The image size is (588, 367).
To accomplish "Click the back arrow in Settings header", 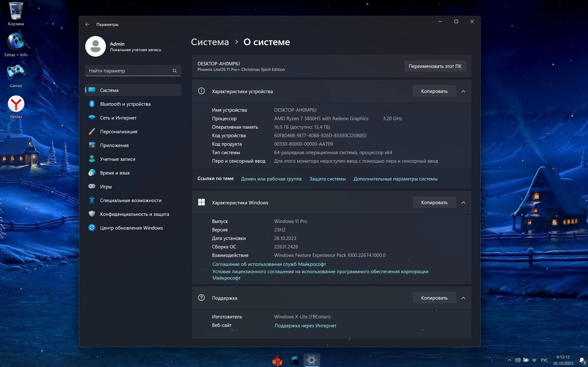I will (x=88, y=24).
